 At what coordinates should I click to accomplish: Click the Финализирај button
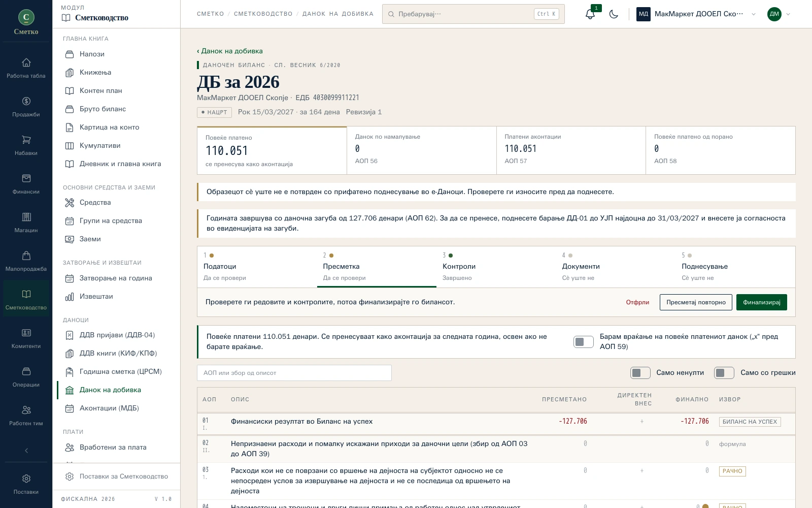coord(761,302)
